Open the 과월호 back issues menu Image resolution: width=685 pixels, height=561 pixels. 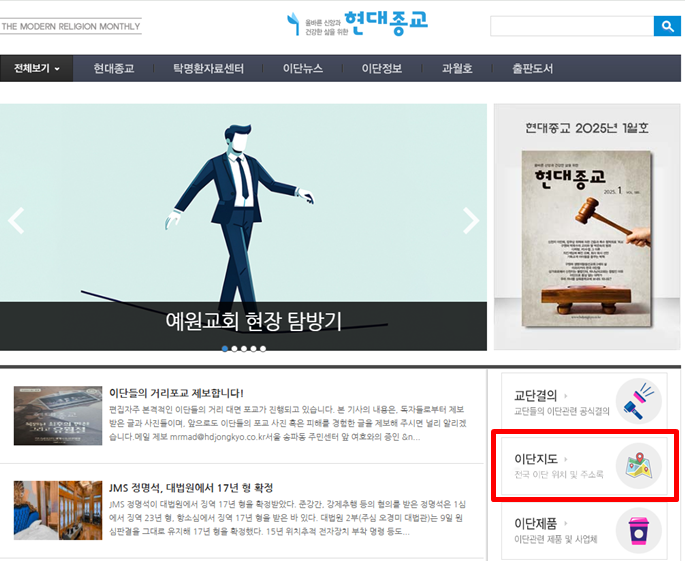(457, 69)
